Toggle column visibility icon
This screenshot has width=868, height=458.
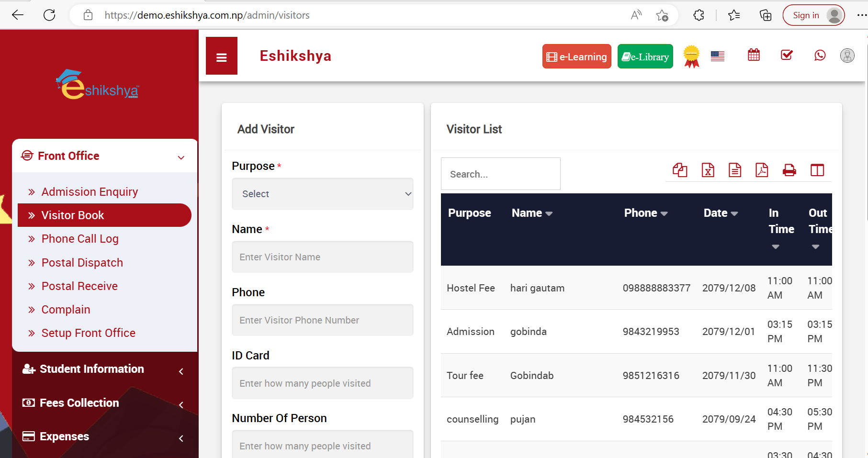tap(817, 170)
